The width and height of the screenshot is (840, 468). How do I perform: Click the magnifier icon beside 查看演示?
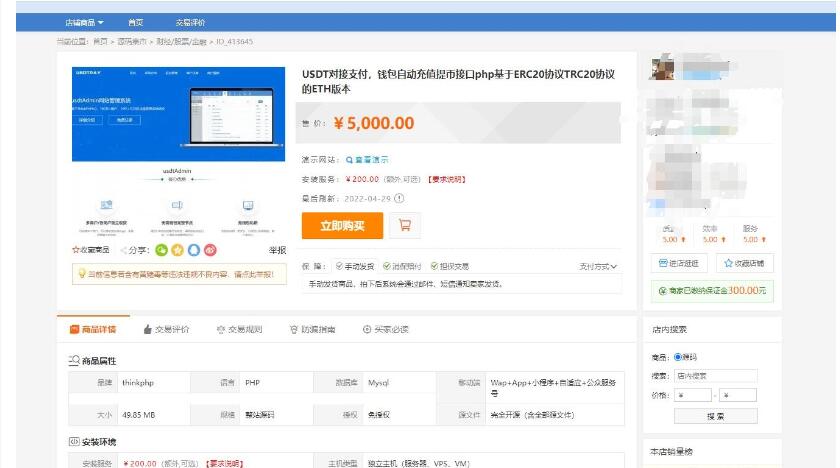point(349,160)
